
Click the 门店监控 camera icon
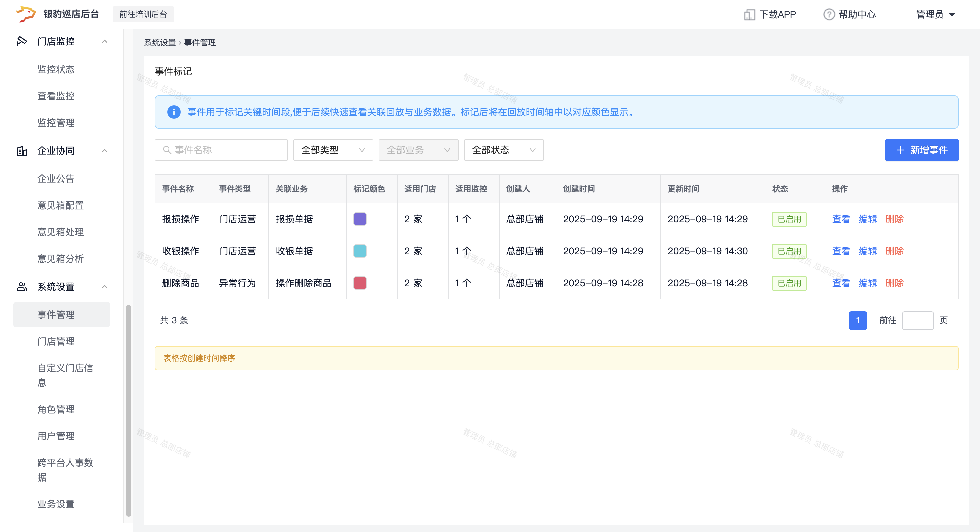click(22, 41)
